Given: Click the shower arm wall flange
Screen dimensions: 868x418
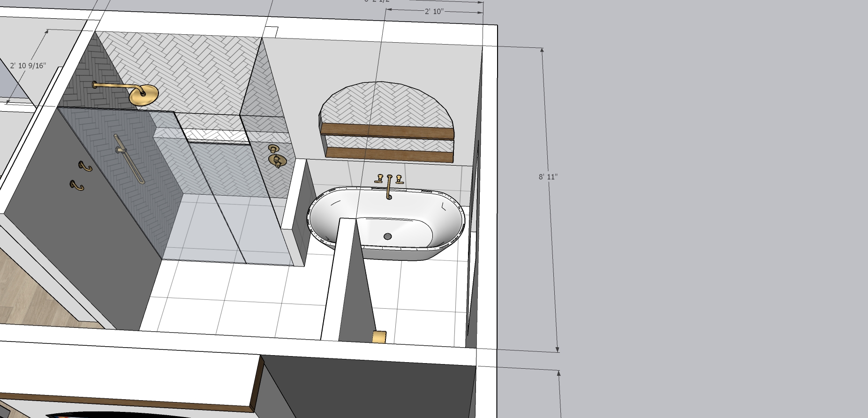Looking at the screenshot, I should (95, 84).
